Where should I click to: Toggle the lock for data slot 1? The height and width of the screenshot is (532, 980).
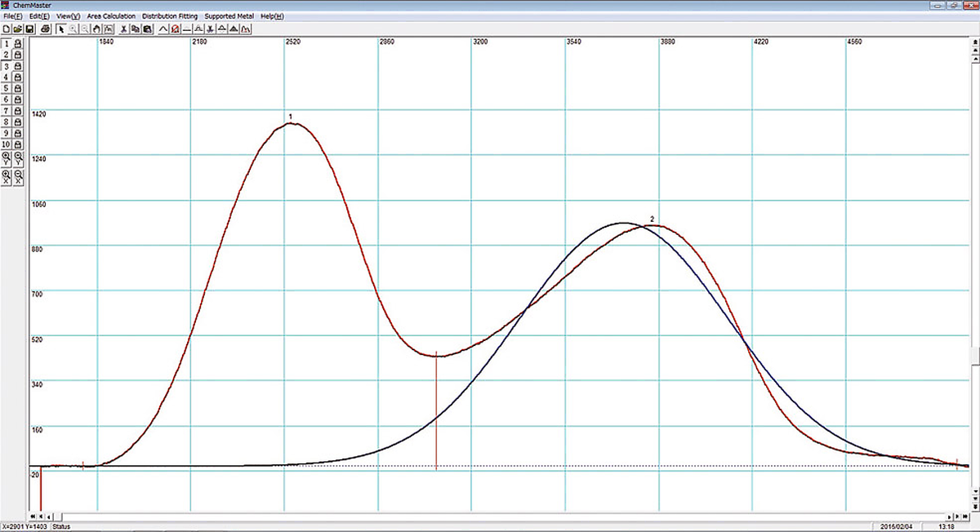click(18, 43)
